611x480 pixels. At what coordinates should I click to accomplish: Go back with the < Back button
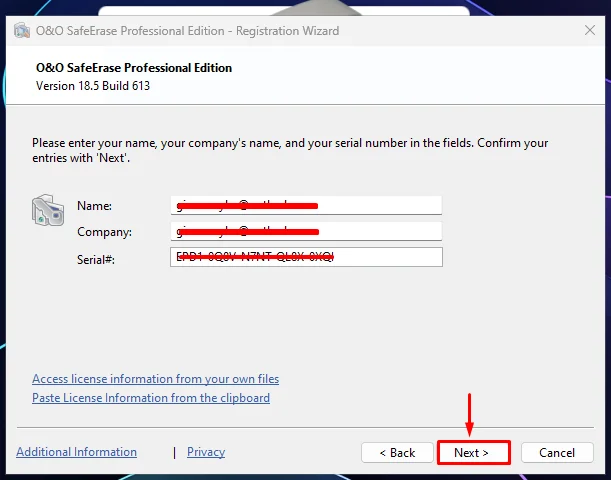[x=397, y=453]
